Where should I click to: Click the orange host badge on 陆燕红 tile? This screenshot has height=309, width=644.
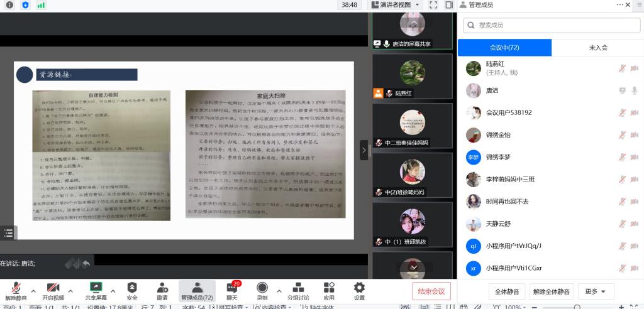click(x=378, y=93)
